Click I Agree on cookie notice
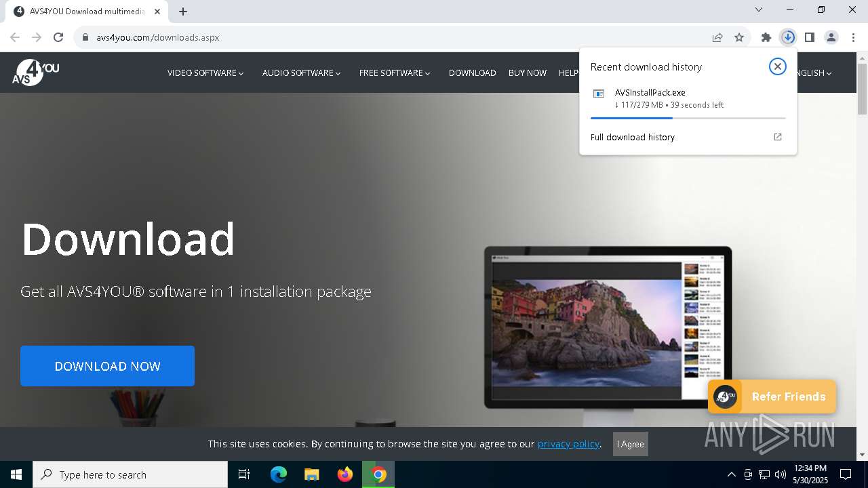 [631, 444]
